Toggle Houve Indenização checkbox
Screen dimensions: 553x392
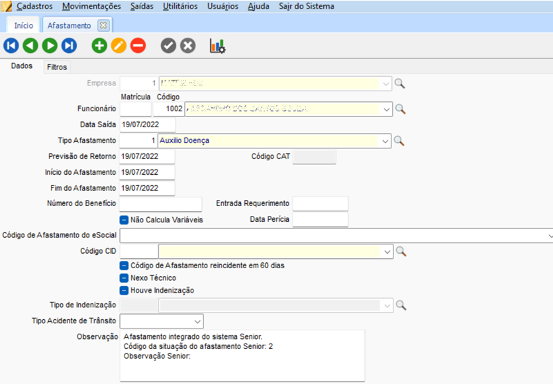click(x=124, y=290)
